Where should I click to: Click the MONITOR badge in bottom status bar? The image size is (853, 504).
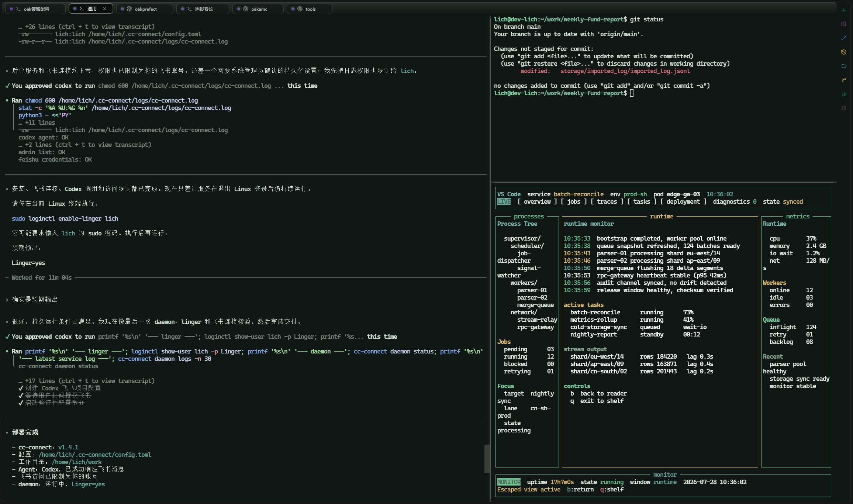pyautogui.click(x=509, y=482)
